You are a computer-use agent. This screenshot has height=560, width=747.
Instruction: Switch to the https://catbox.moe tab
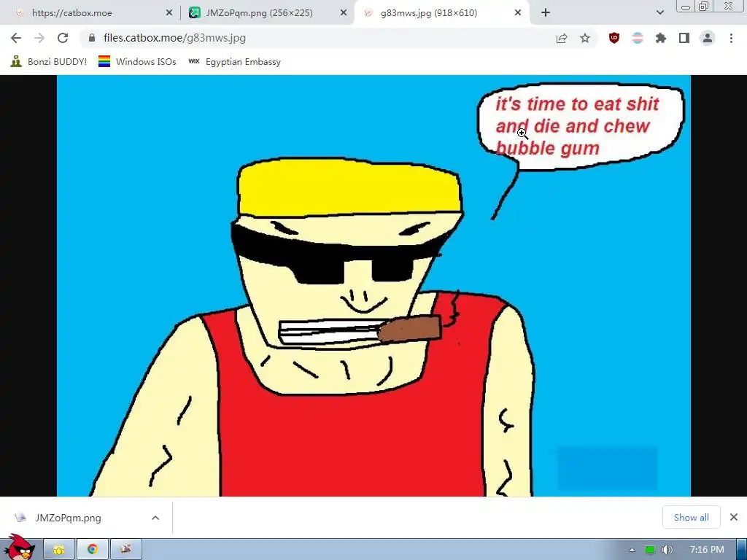pyautogui.click(x=90, y=13)
